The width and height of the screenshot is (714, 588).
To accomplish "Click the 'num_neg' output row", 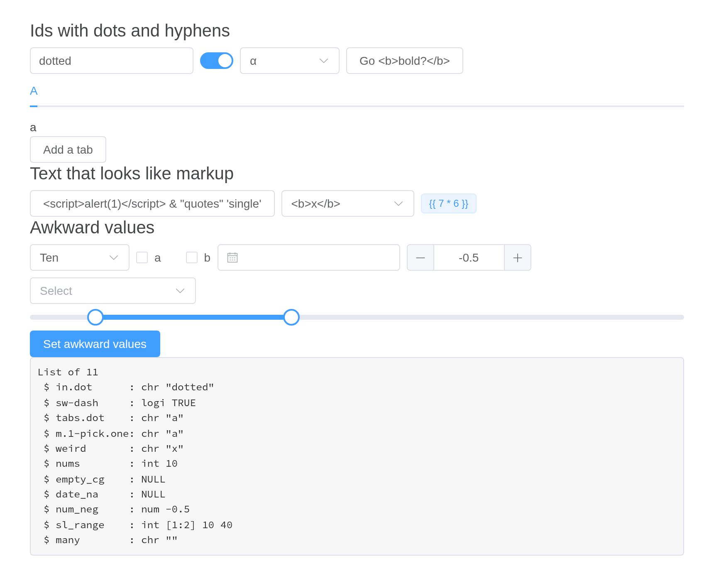I will (x=117, y=510).
